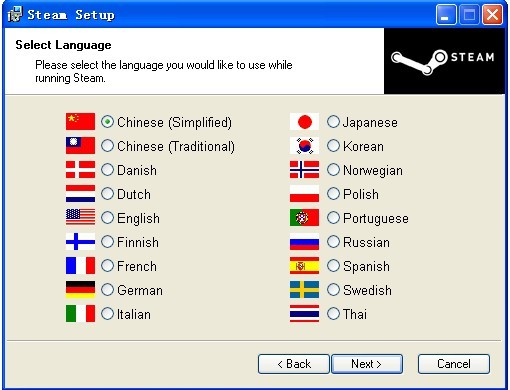This screenshot has width=510, height=390.
Task: Cancel the Steam setup
Action: (454, 364)
